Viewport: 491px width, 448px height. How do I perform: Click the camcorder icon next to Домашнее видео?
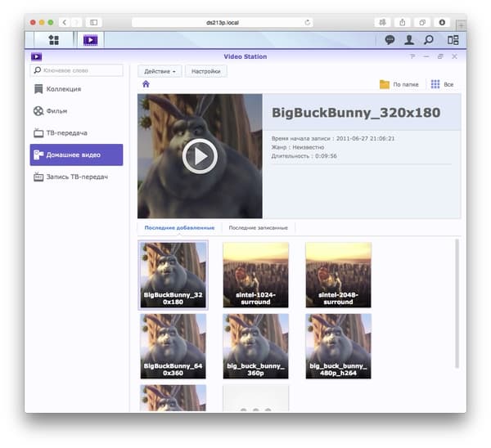[x=38, y=155]
